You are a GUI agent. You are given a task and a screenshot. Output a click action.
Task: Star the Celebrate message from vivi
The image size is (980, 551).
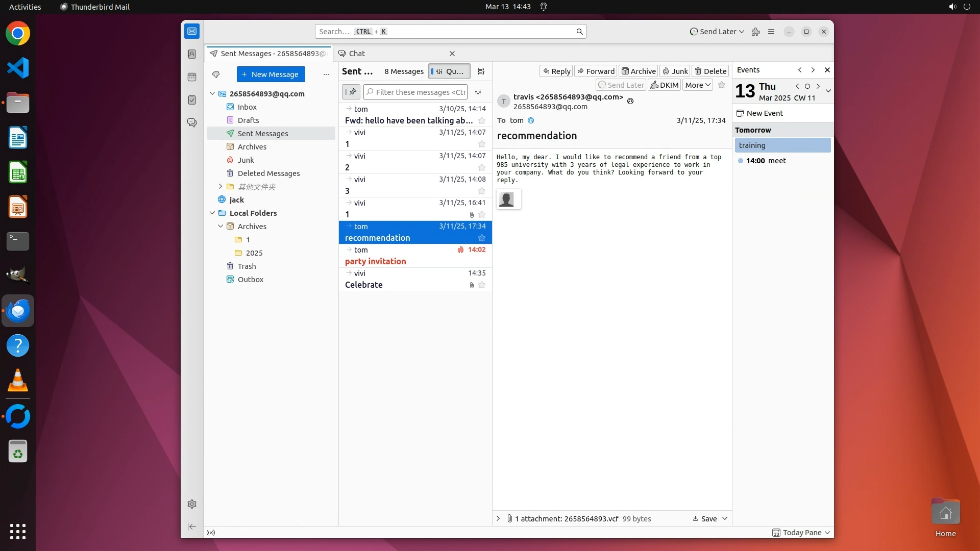(x=481, y=285)
